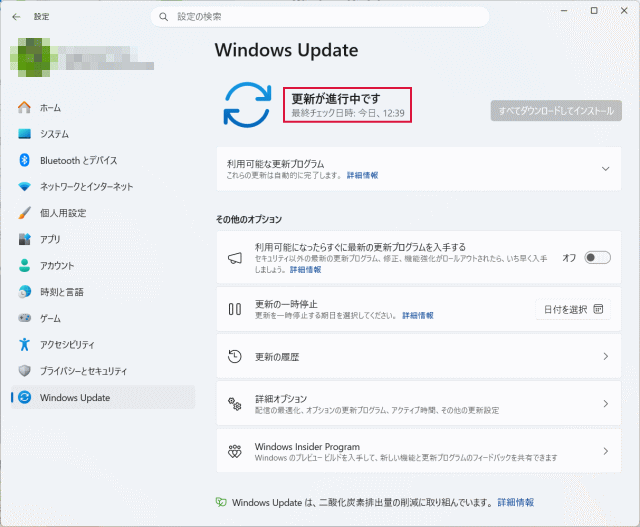Click the アプリ icon in sidebar
Screen dimensions: 640x527
24,239
